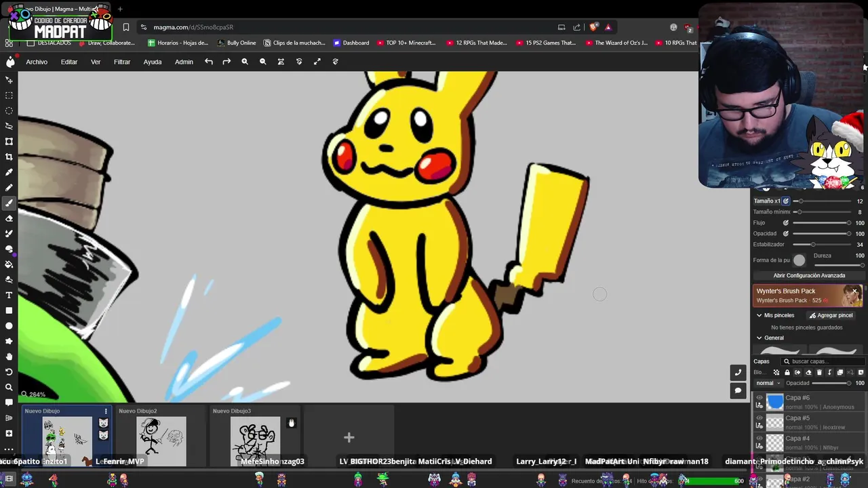Select the Rectangle shape tool
Image resolution: width=868 pixels, height=488 pixels.
9,310
